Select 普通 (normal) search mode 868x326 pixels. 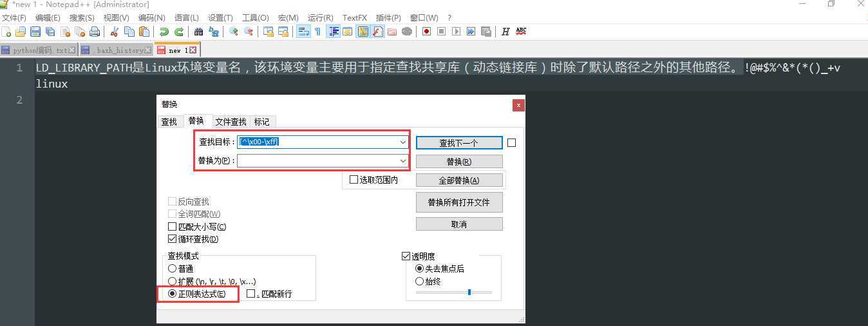172,269
